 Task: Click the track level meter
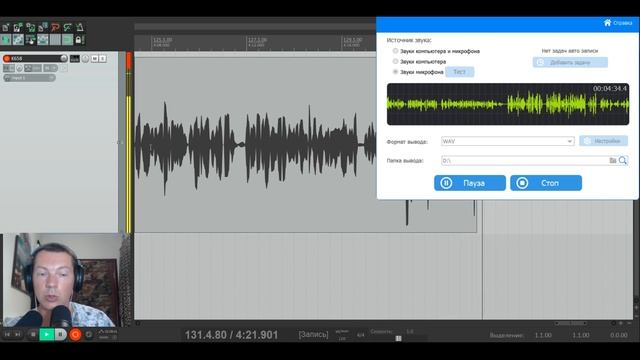[x=129, y=143]
